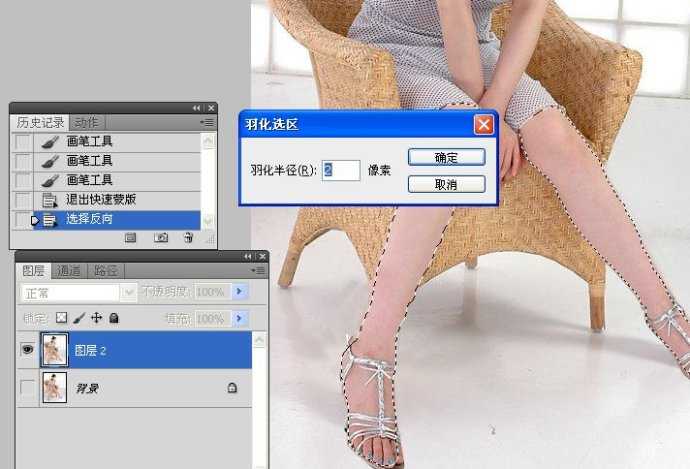The image size is (690, 469).
Task: Switch to the 历史记录 tab
Action: click(x=40, y=122)
